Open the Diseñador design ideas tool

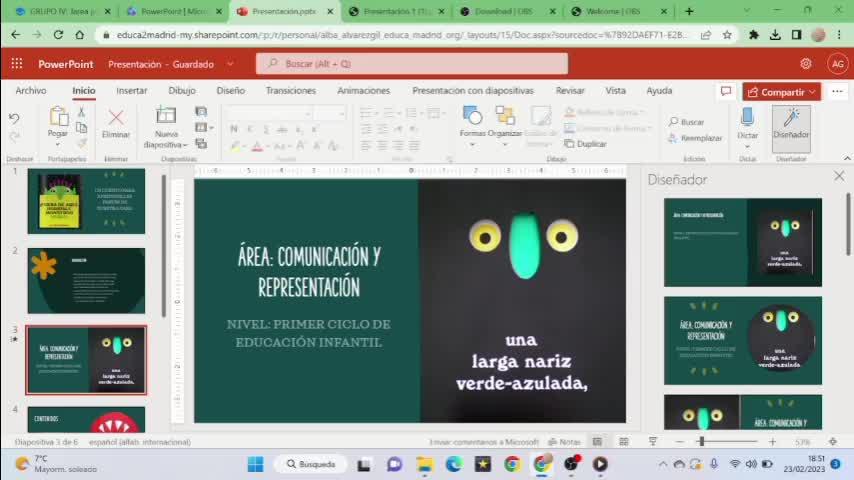pos(790,123)
